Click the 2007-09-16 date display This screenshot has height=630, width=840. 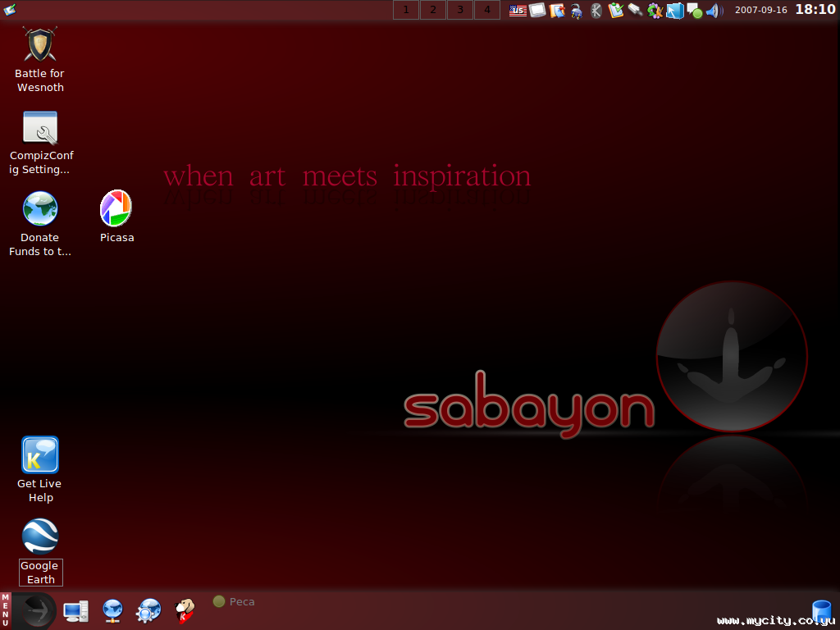760,10
